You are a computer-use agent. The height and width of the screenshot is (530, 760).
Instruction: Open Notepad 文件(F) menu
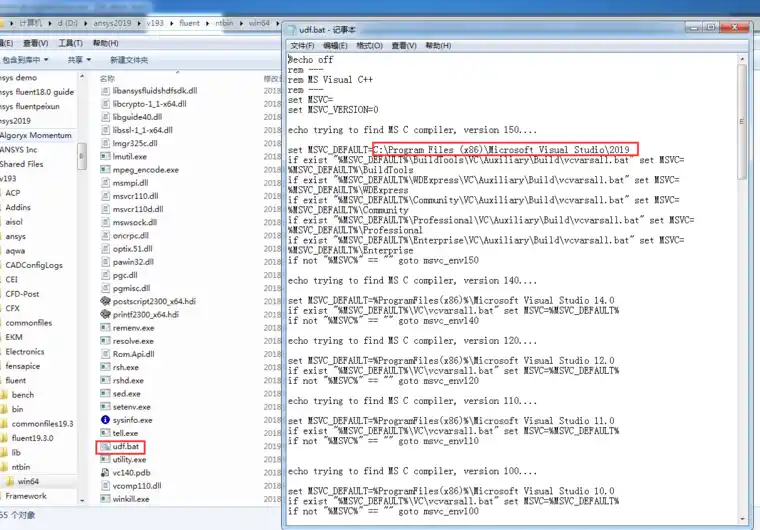click(x=302, y=46)
